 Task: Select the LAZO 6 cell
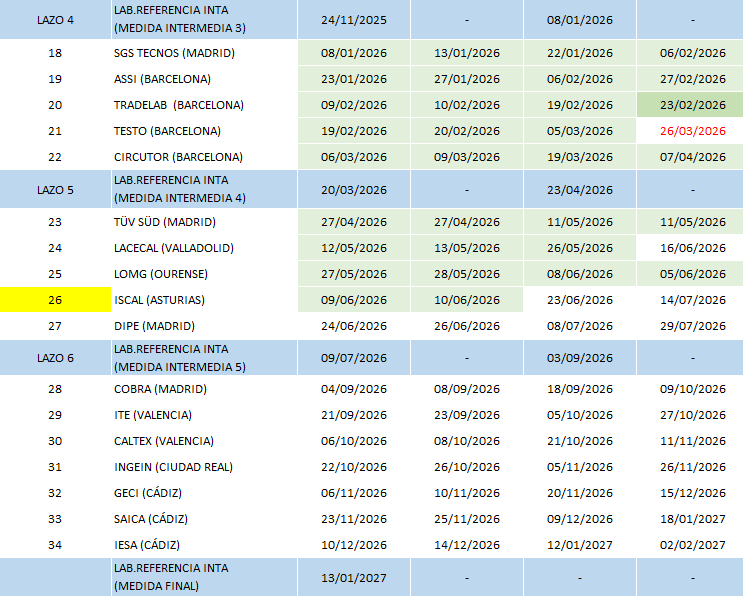(x=55, y=358)
